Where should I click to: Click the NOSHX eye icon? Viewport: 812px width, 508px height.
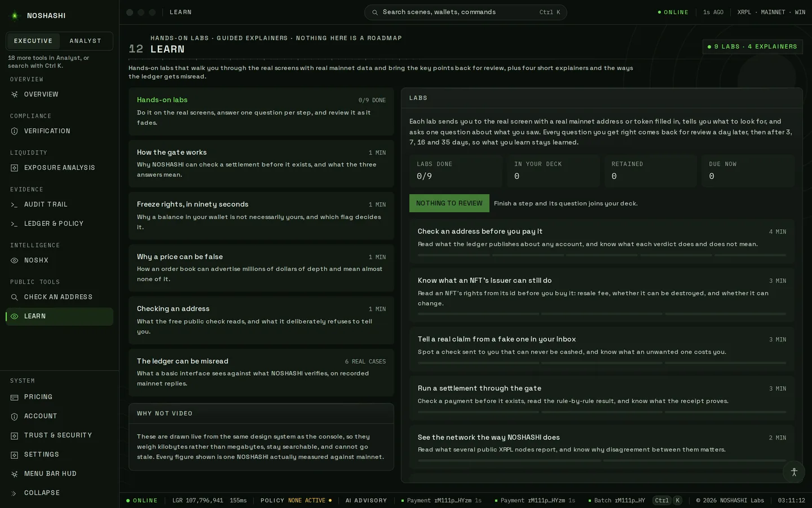pyautogui.click(x=15, y=260)
